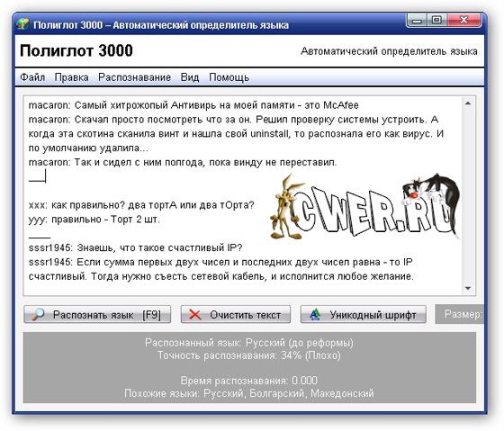The width and height of the screenshot is (504, 431).
Task: Open the Распознавание menu
Action: 134,77
